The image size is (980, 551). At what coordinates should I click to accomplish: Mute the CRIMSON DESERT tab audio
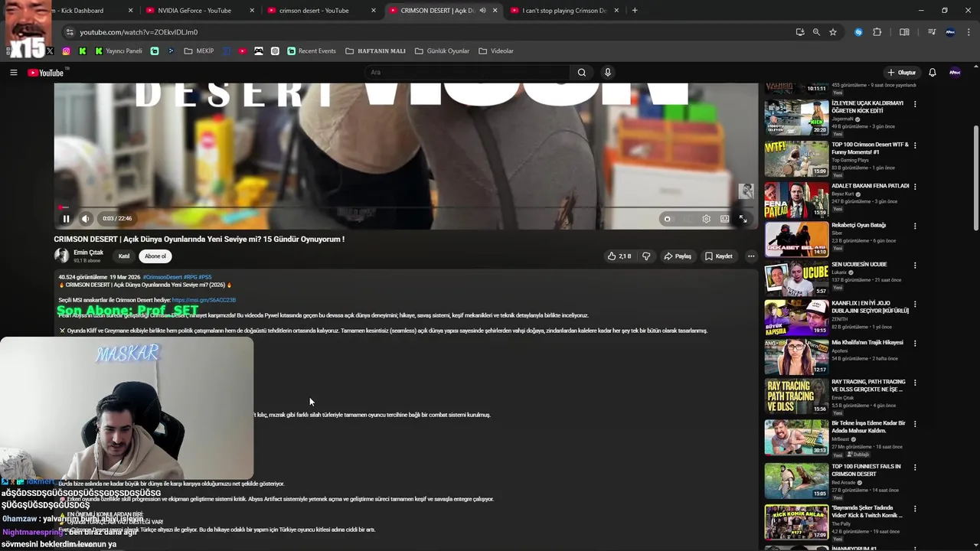click(x=482, y=11)
